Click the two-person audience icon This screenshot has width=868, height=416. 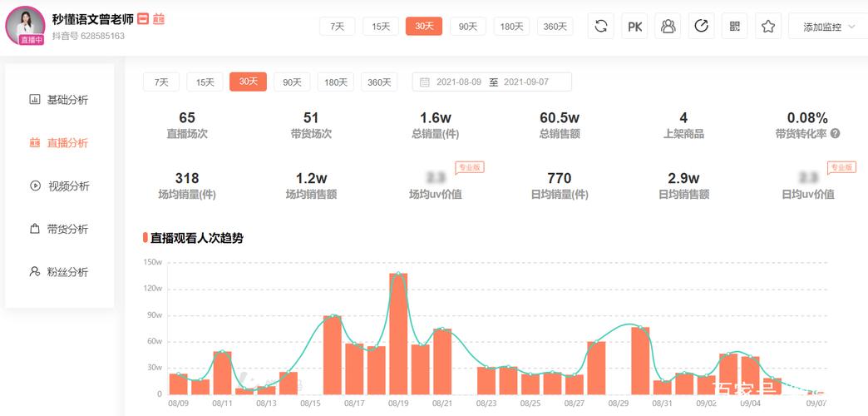click(668, 26)
